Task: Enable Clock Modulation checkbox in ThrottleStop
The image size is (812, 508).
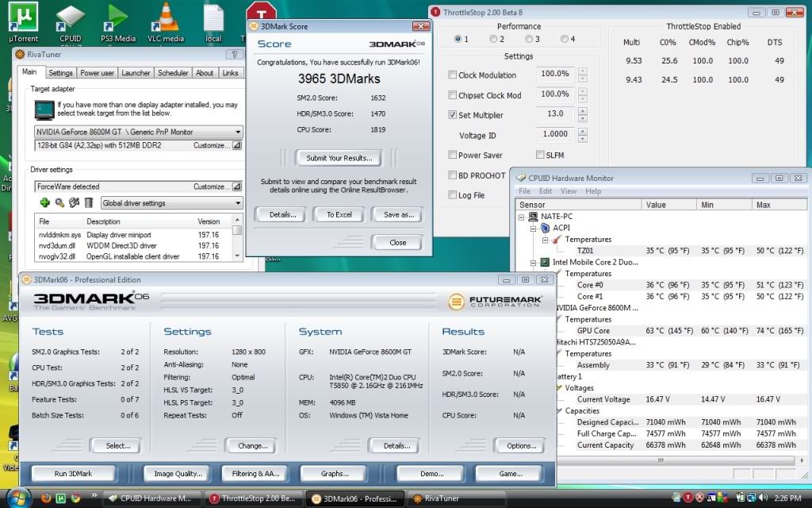Action: point(452,75)
